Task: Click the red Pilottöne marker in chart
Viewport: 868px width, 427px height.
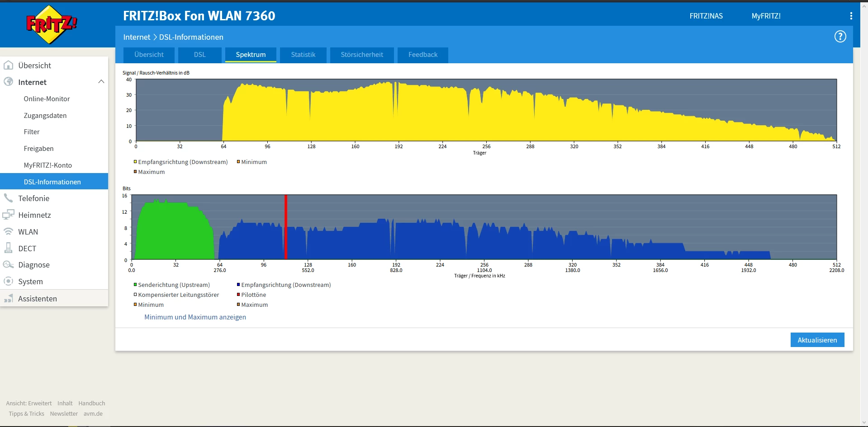Action: pyautogui.click(x=286, y=227)
